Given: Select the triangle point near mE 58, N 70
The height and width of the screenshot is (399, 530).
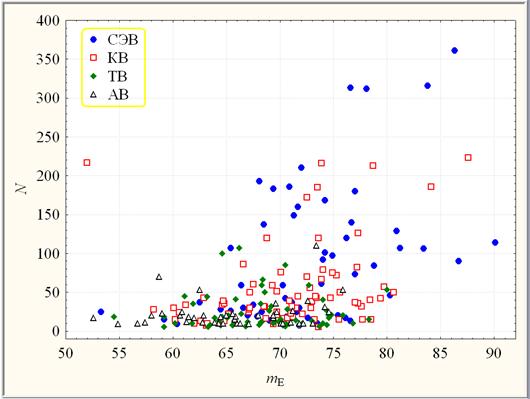Looking at the screenshot, I should (x=159, y=277).
